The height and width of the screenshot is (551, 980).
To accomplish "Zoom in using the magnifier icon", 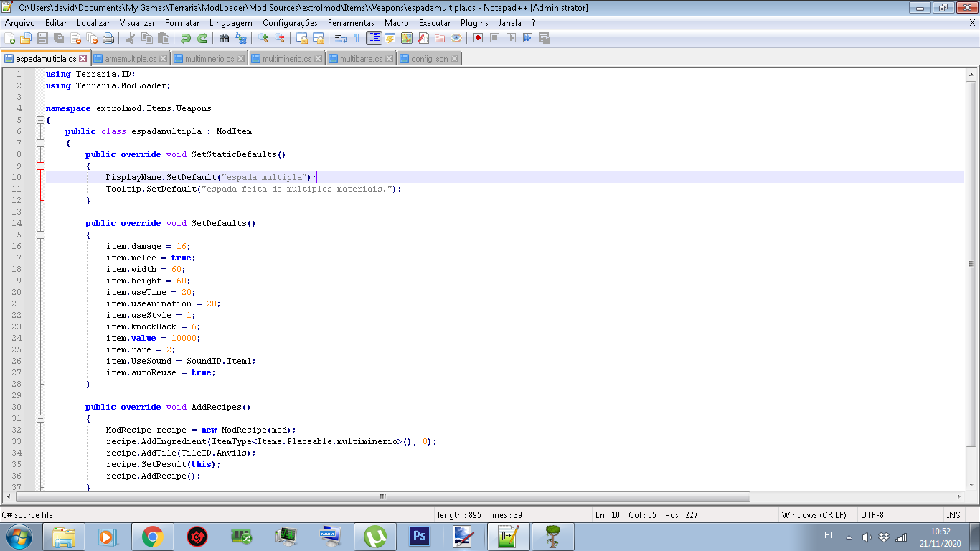I will coord(261,38).
